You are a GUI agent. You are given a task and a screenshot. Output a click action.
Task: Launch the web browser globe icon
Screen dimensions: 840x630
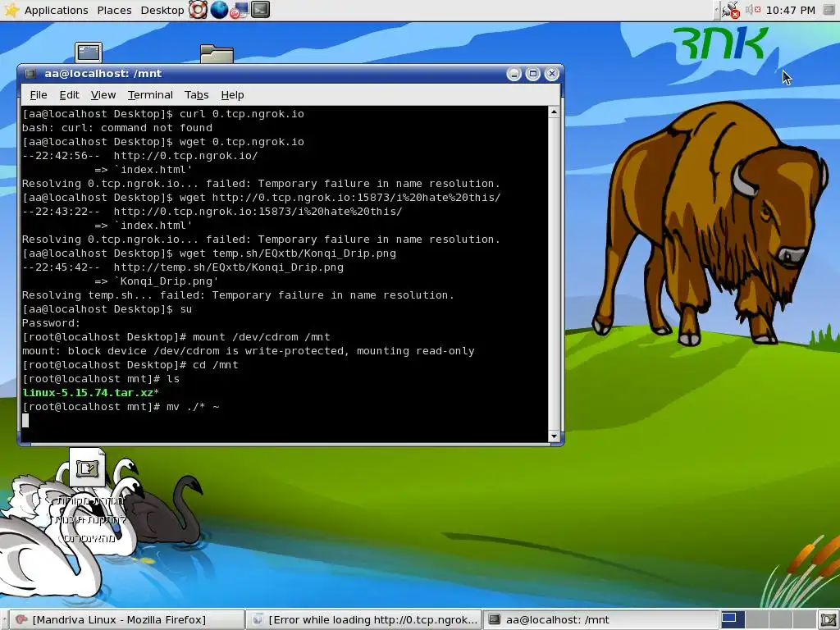tap(219, 10)
